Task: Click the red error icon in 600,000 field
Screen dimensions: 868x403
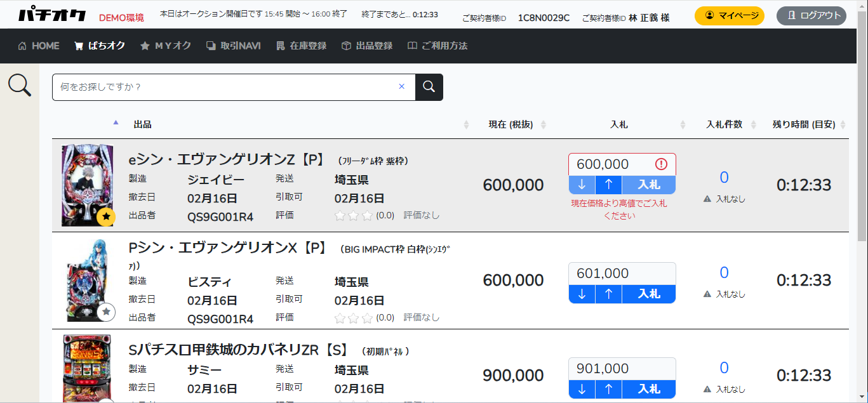Action: [x=661, y=164]
